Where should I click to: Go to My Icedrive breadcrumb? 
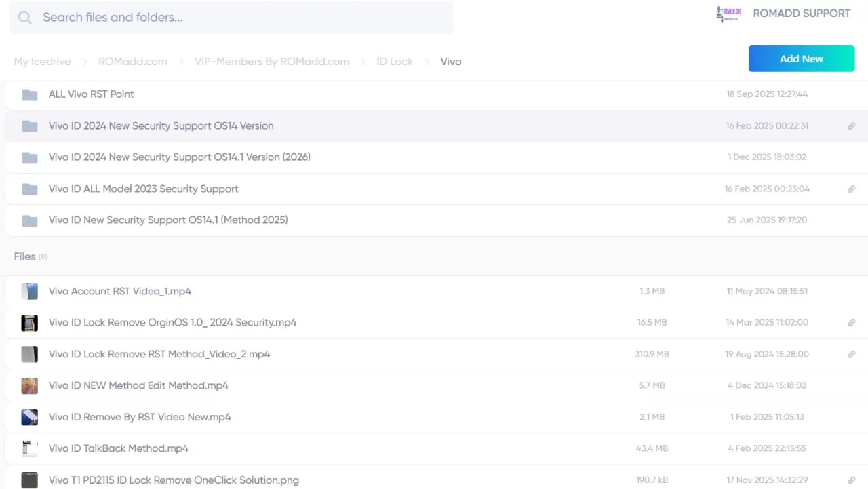(42, 62)
